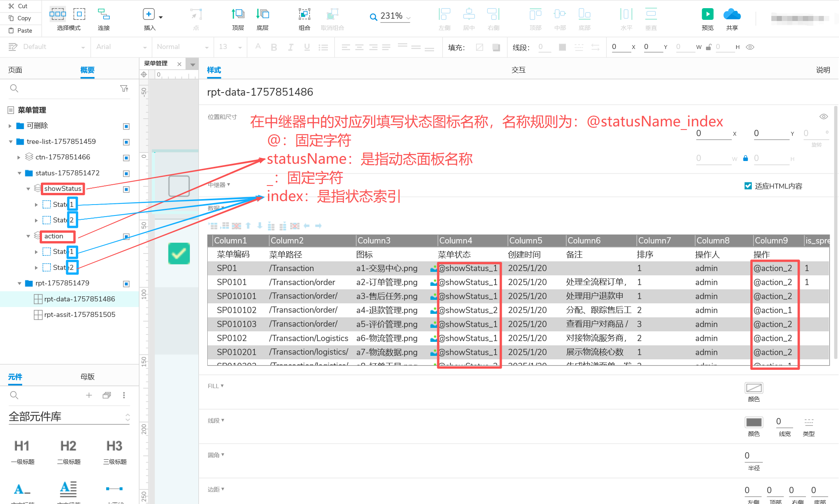Click the outline filter icon
Image resolution: width=839 pixels, height=504 pixels.
[x=124, y=89]
